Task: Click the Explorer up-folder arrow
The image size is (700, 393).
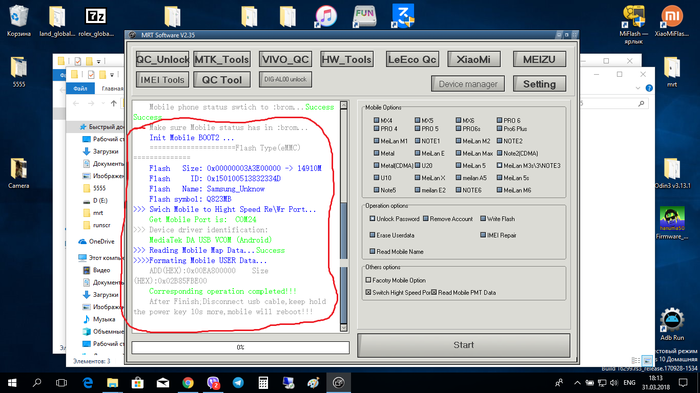Action: (x=113, y=104)
